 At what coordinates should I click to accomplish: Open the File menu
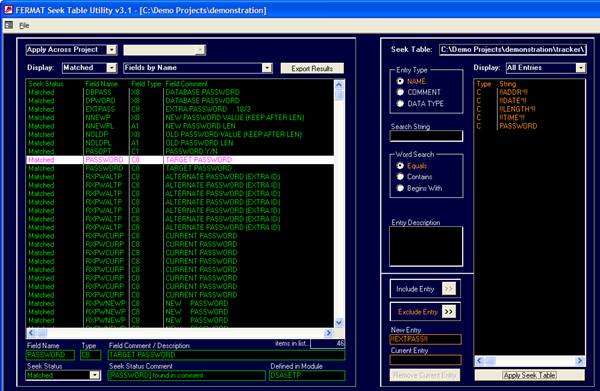point(24,26)
